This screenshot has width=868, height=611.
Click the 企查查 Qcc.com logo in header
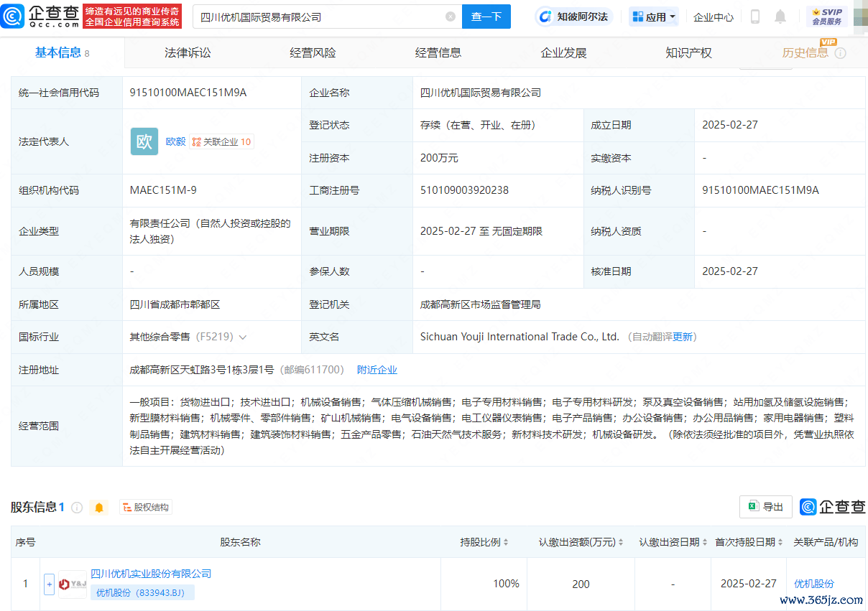(41, 16)
